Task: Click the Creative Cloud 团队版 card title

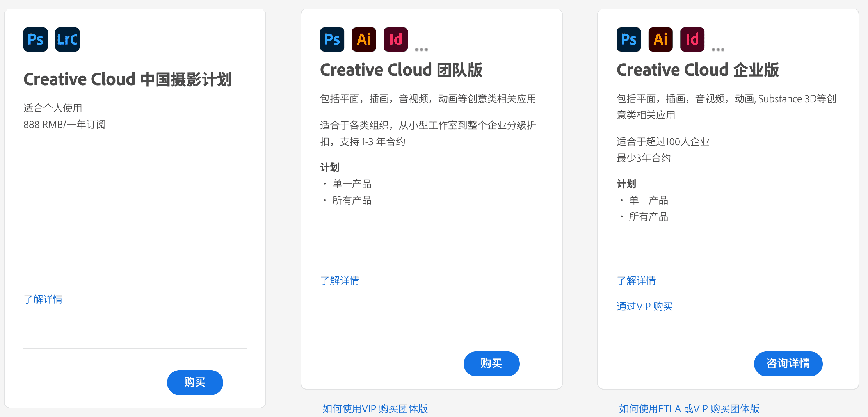Action: coord(401,70)
